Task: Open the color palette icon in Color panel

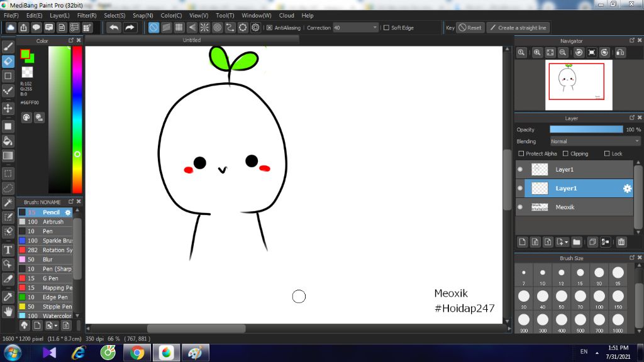Action: click(x=26, y=118)
